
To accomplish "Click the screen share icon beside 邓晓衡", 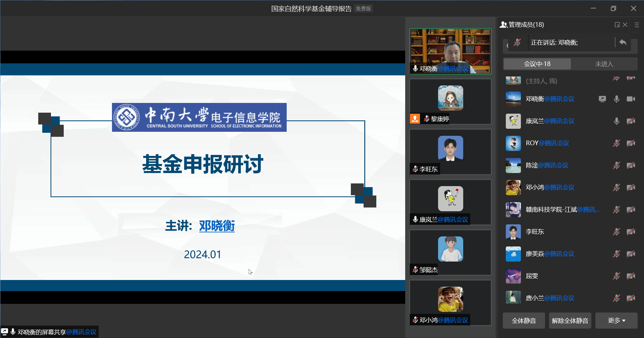I will tap(602, 99).
